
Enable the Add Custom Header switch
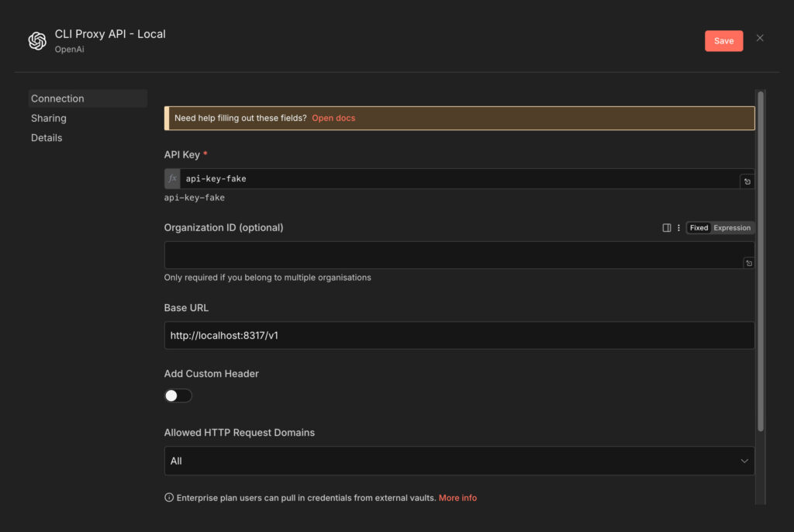178,396
